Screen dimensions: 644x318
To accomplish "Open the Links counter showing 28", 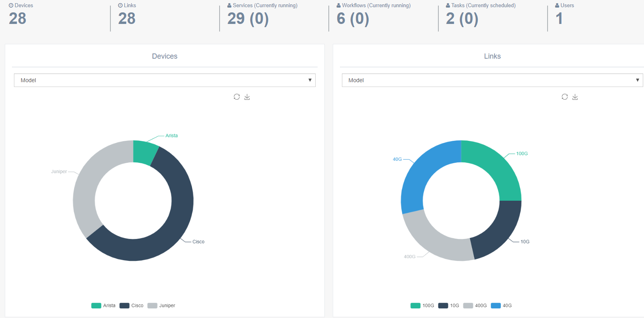I will tap(127, 19).
